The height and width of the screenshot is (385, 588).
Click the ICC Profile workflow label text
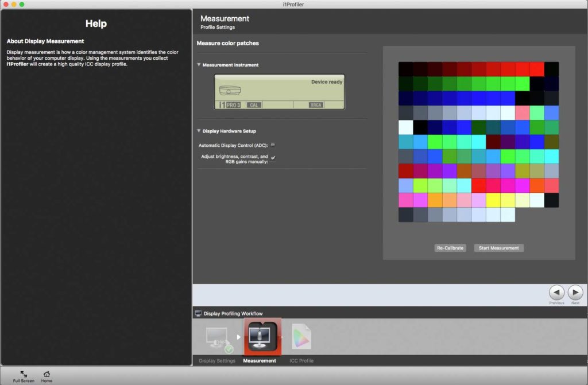pyautogui.click(x=301, y=361)
